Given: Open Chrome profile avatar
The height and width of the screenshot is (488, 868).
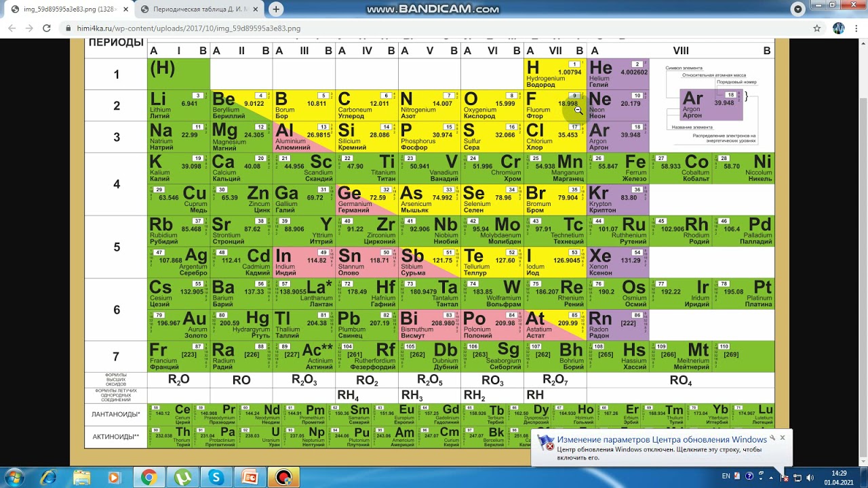Looking at the screenshot, I should click(838, 28).
